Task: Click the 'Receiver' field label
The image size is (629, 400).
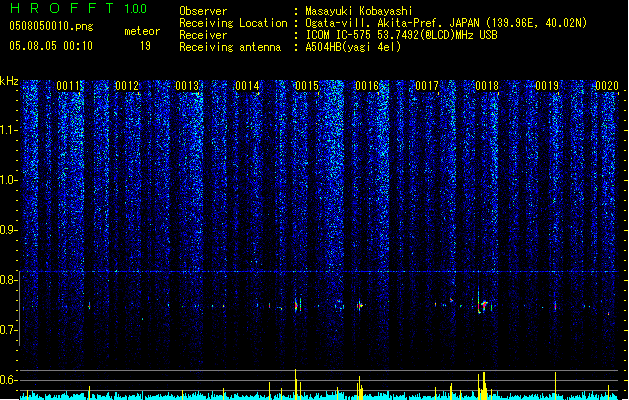Action: click(203, 35)
